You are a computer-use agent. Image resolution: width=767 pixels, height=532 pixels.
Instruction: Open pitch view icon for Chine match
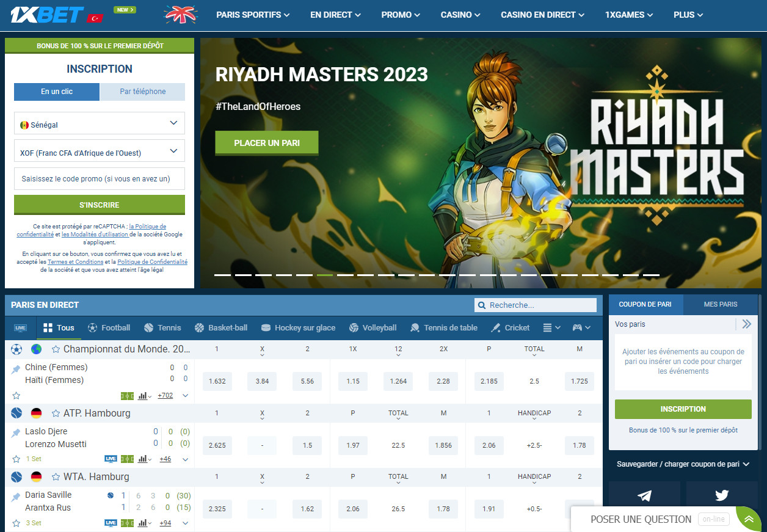[x=127, y=396]
